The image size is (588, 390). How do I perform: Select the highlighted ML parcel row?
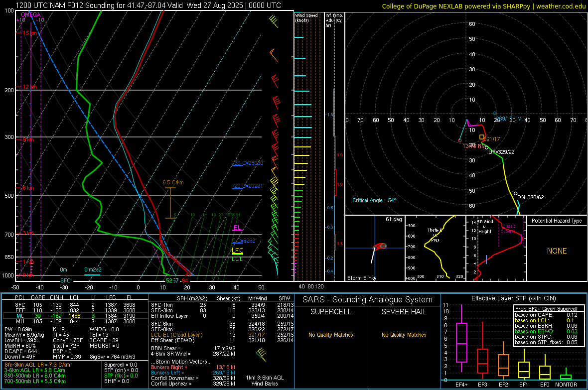coord(75,316)
